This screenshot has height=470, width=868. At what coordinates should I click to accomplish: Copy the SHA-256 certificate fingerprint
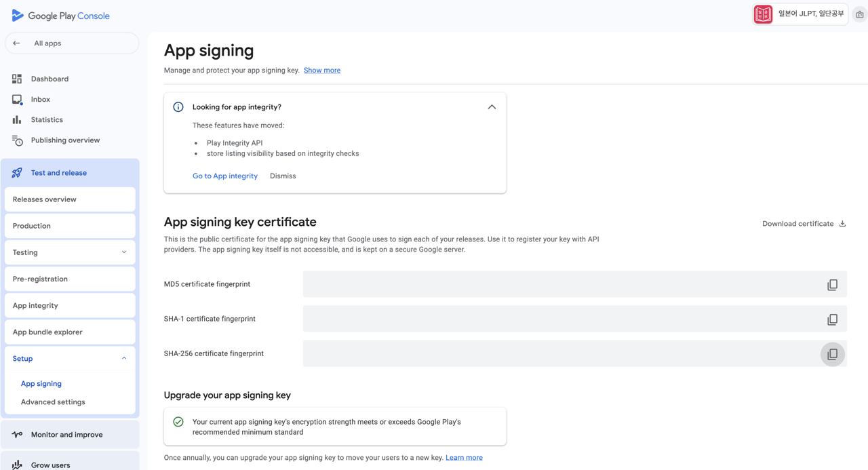tap(832, 353)
